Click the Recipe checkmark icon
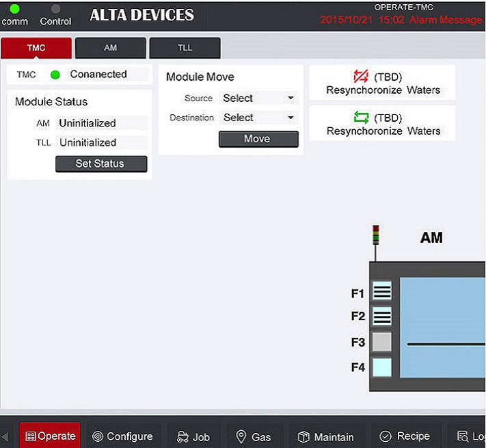 click(386, 436)
